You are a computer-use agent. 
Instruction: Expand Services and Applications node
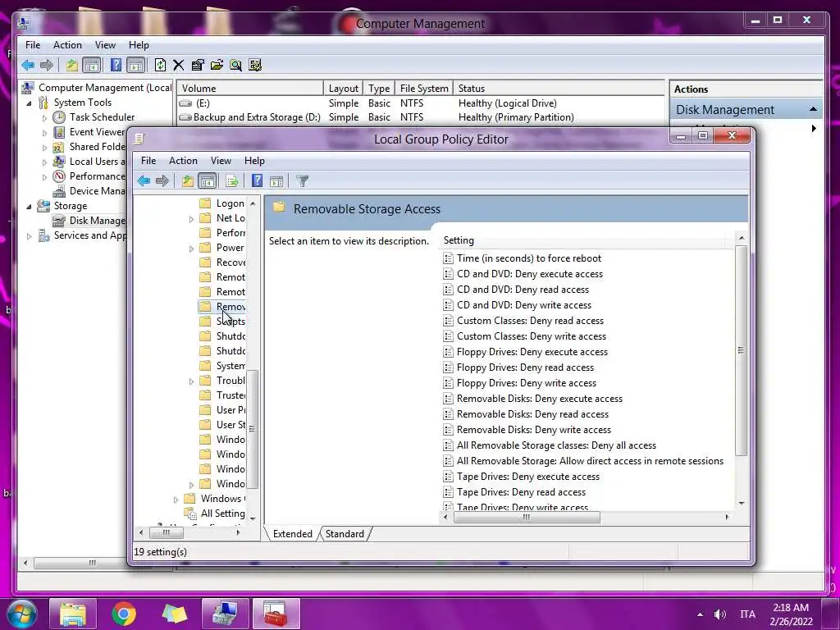(29, 235)
